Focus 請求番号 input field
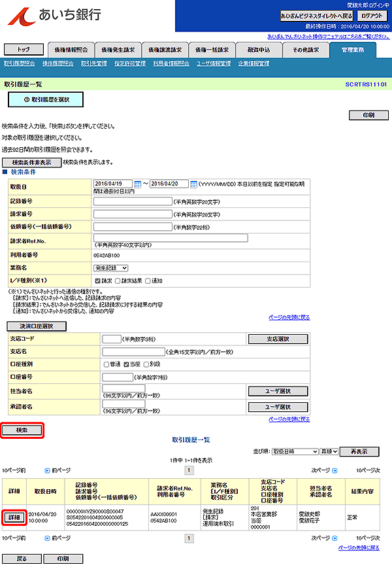 pyautogui.click(x=133, y=214)
